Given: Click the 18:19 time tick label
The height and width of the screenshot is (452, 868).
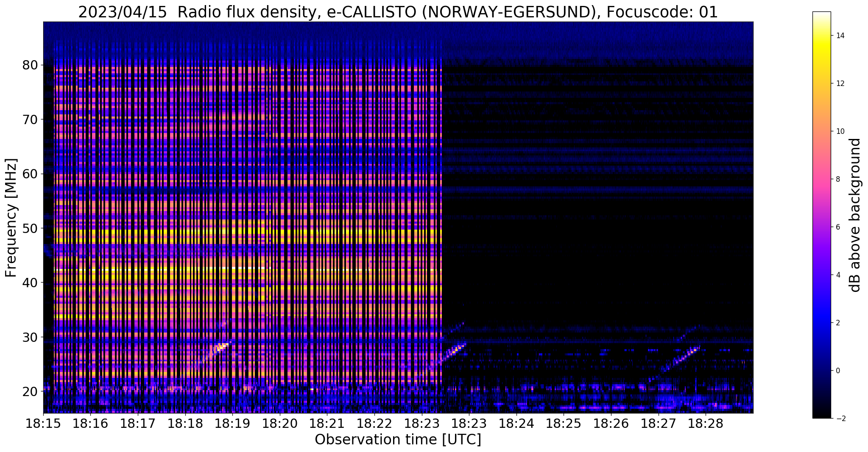Looking at the screenshot, I should 232,424.
